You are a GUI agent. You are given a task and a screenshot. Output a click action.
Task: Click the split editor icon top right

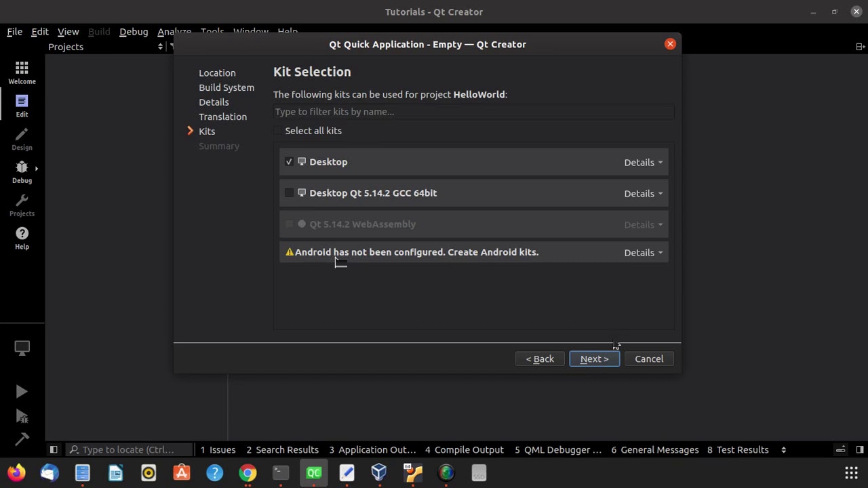pos(860,47)
